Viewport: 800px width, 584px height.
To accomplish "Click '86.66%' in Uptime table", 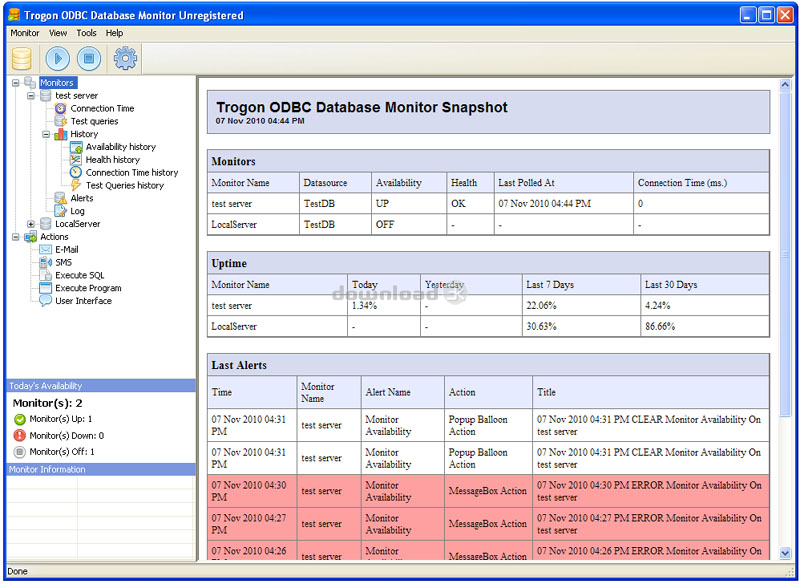I will pyautogui.click(x=660, y=326).
